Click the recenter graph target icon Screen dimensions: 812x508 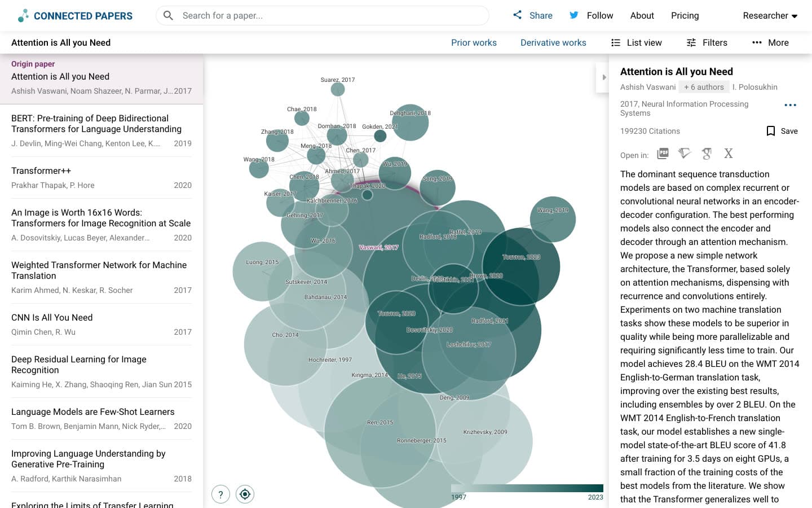point(245,494)
